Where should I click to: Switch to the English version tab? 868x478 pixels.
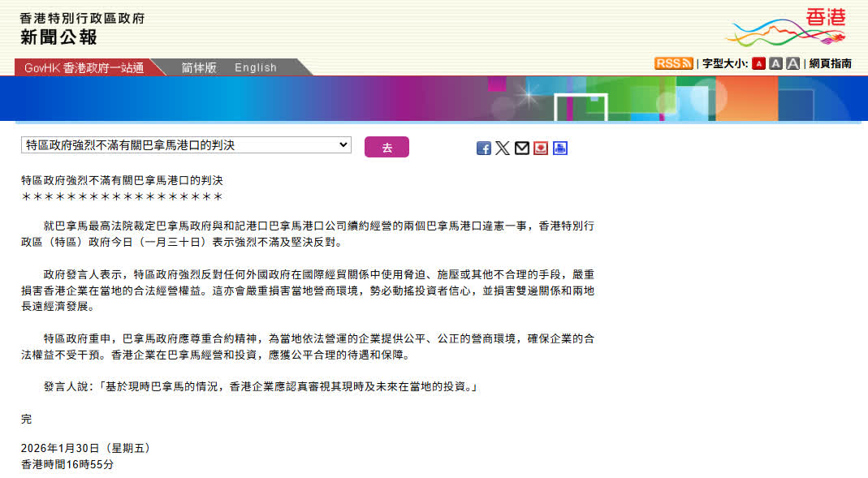click(x=256, y=67)
